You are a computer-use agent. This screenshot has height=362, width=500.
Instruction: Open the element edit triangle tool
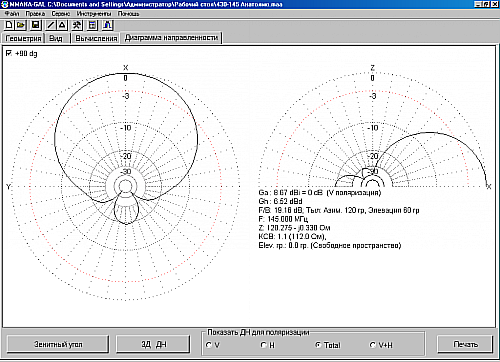[x=62, y=25]
